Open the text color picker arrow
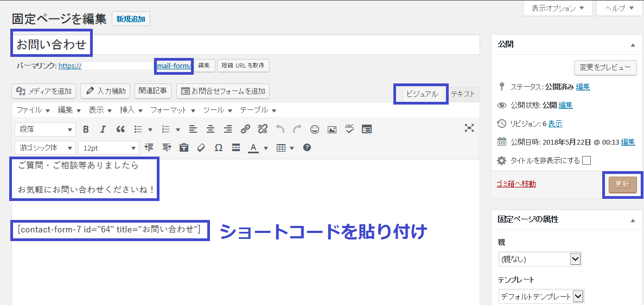Image resolution: width=644 pixels, height=305 pixels. [x=266, y=148]
